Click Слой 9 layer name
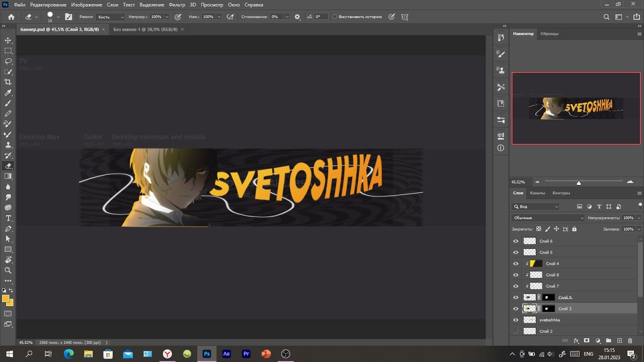The width and height of the screenshot is (644, 362). (x=565, y=298)
